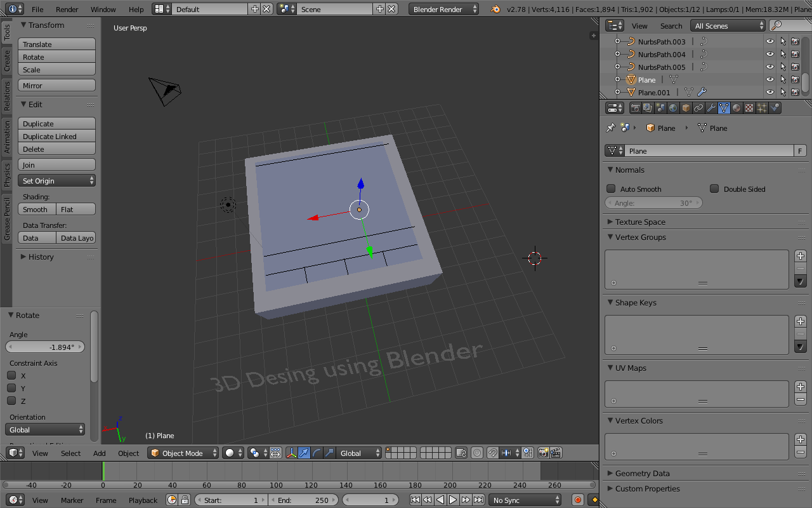Image resolution: width=812 pixels, height=508 pixels.
Task: Open the 3D view Select menu
Action: [70, 453]
